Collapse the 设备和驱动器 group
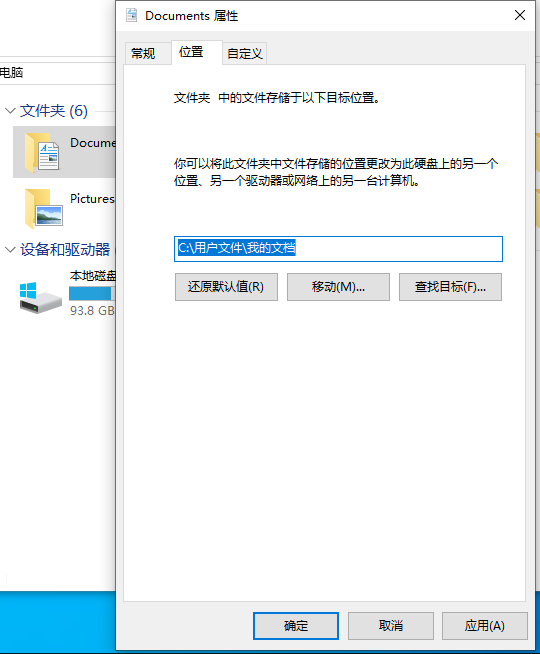 (10, 250)
